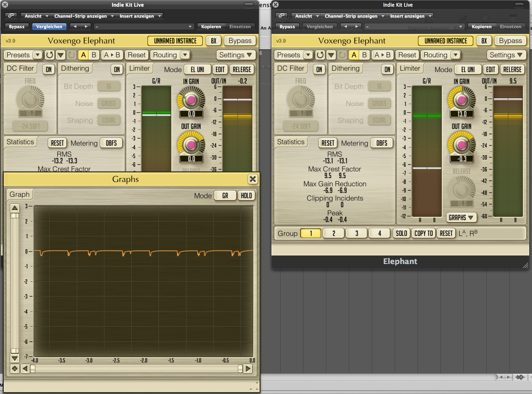This screenshot has height=394, width=532.
Task: Toggle HOLD in the Graphs panel
Action: pyautogui.click(x=246, y=196)
